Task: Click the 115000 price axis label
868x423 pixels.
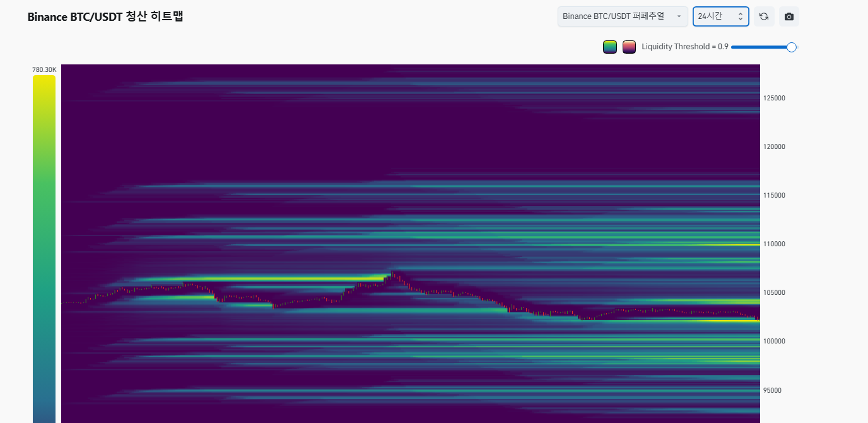Action: point(774,196)
